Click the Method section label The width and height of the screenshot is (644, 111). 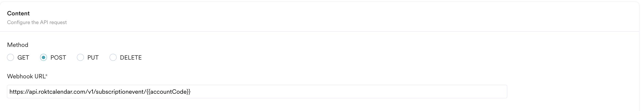[x=18, y=45]
